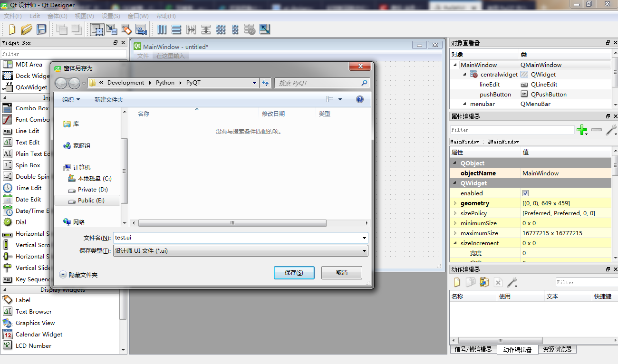The height and width of the screenshot is (364, 618).
Task: Open the Edit menu
Action: pos(35,16)
